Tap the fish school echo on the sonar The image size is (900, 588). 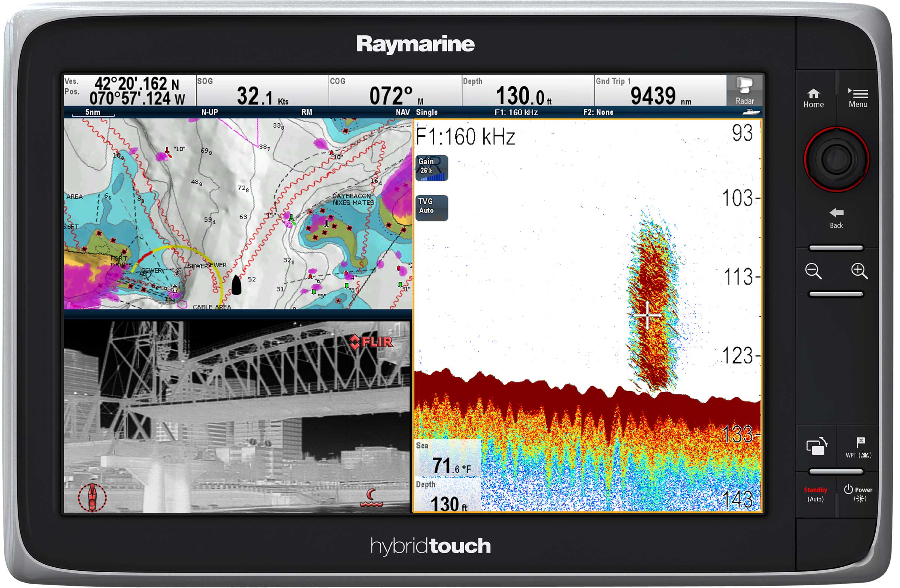(654, 303)
